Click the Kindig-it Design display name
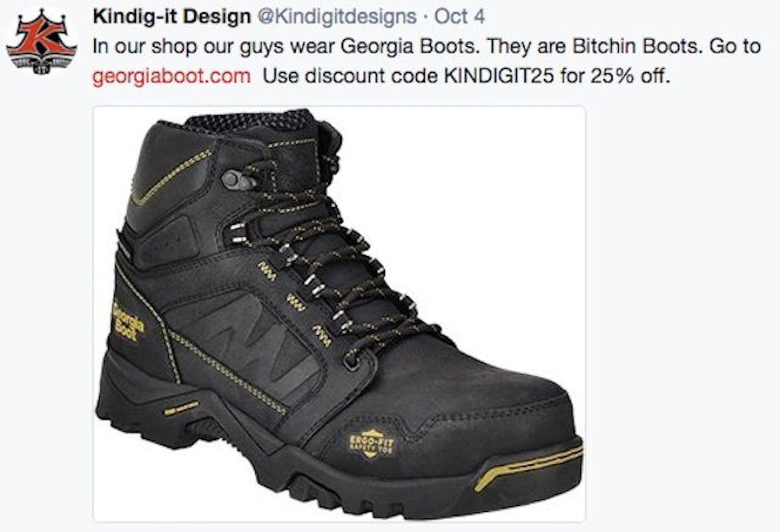Screen dimensions: 780x532 pos(171,18)
